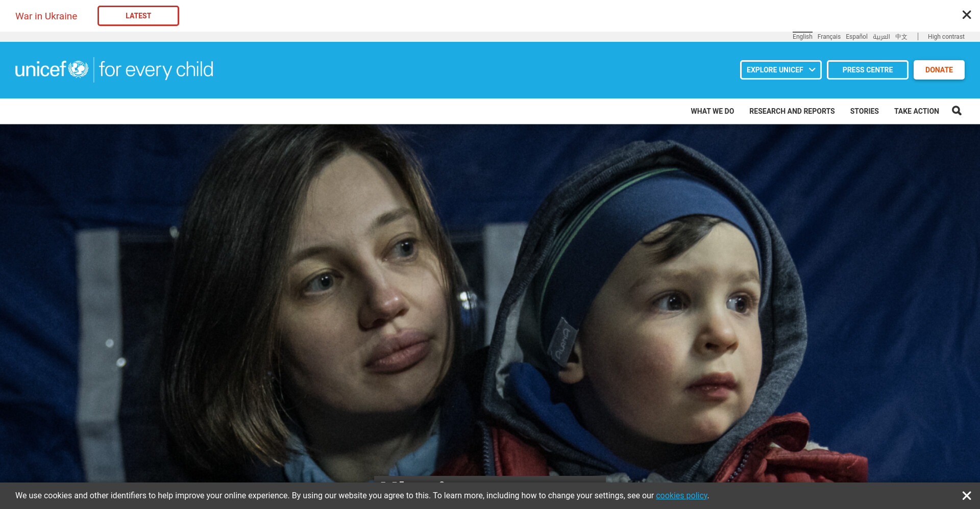Switch site language to Chinese
This screenshot has width=980, height=509.
click(x=901, y=37)
